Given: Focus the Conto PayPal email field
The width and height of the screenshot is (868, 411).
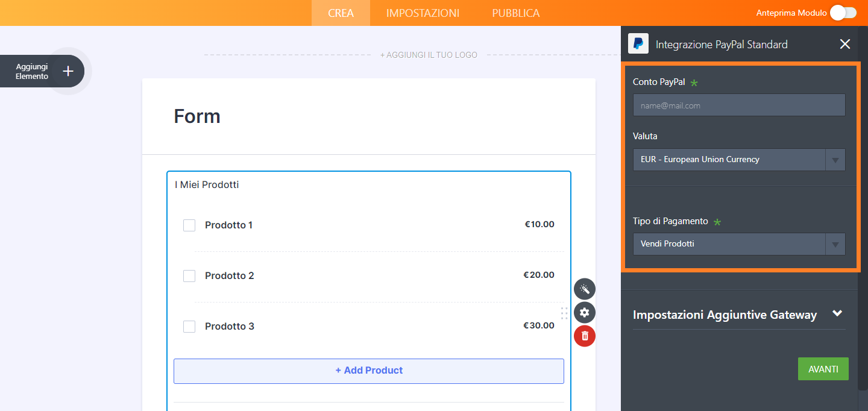Looking at the screenshot, I should tap(739, 105).
